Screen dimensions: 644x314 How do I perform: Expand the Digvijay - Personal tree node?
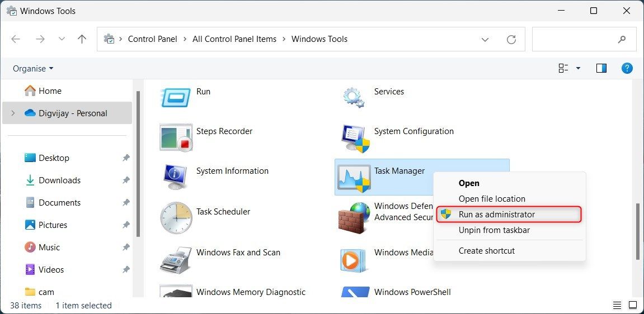coord(13,113)
